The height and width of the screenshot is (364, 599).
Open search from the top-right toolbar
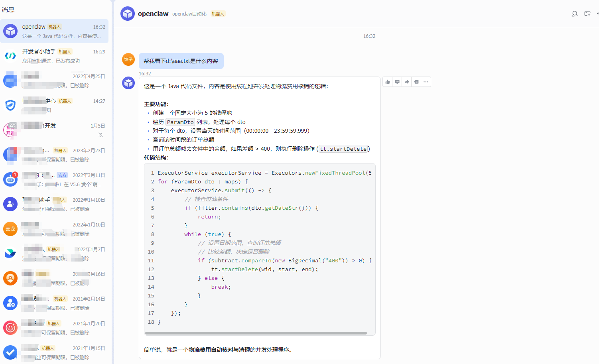tap(575, 13)
